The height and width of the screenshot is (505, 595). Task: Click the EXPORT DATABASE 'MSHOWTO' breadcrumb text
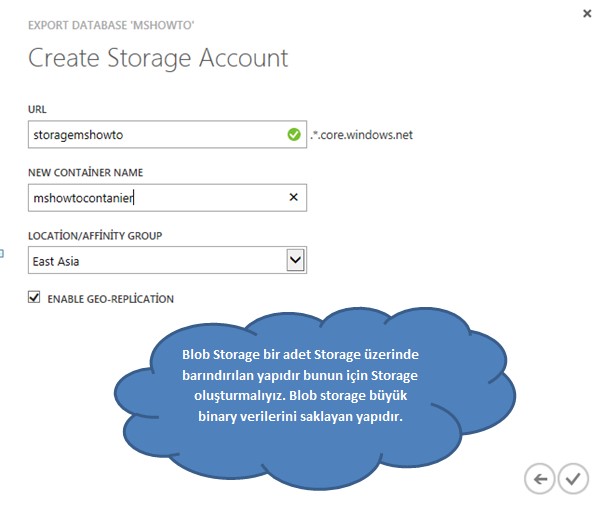111,25
